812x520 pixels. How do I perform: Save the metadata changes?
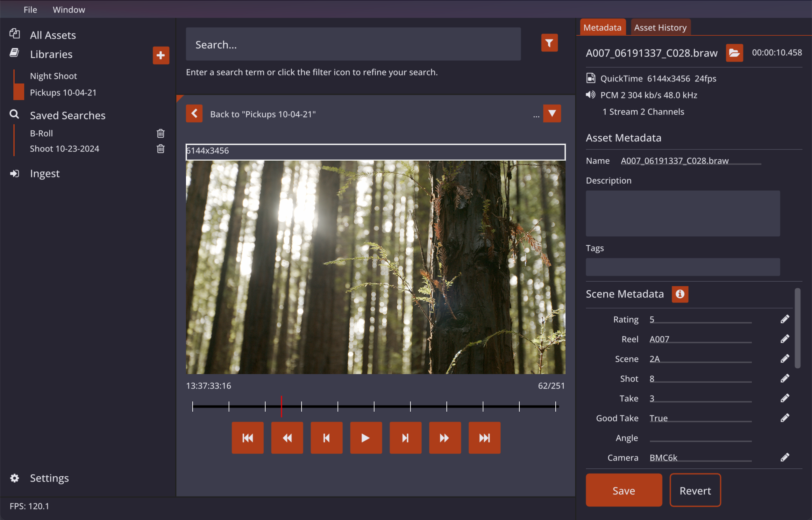pos(623,490)
